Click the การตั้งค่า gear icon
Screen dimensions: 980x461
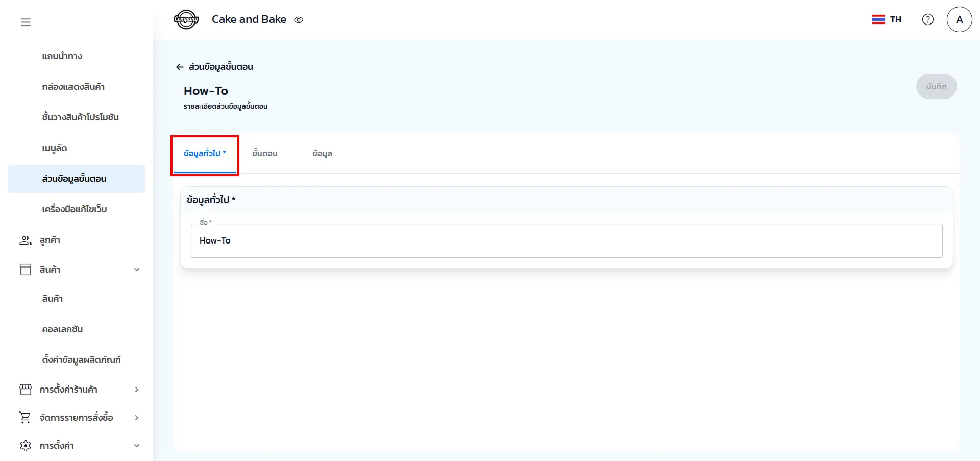click(x=25, y=446)
